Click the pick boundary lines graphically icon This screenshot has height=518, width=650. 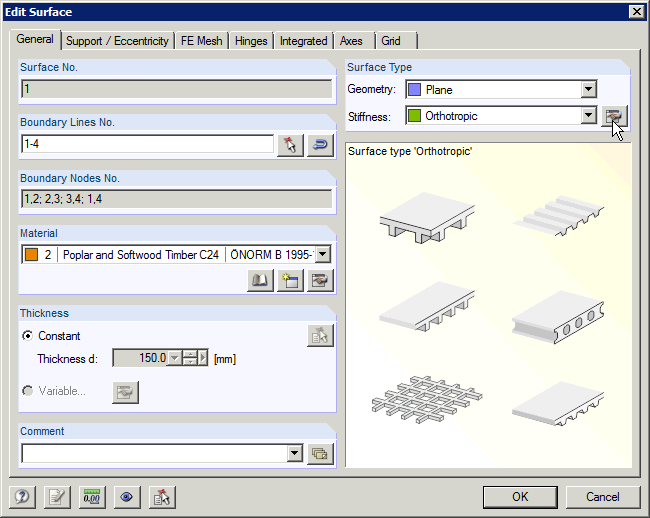tap(289, 144)
